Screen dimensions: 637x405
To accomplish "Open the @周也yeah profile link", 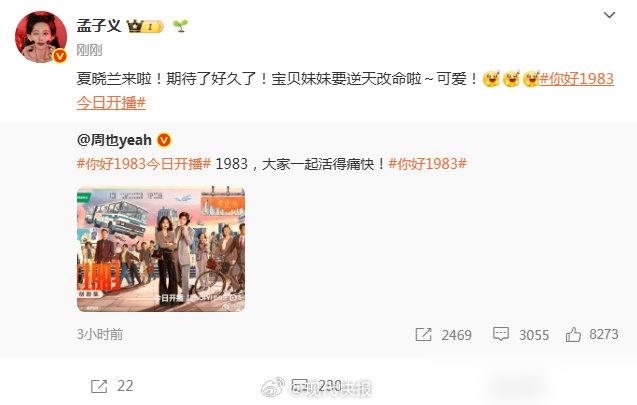I will [114, 140].
